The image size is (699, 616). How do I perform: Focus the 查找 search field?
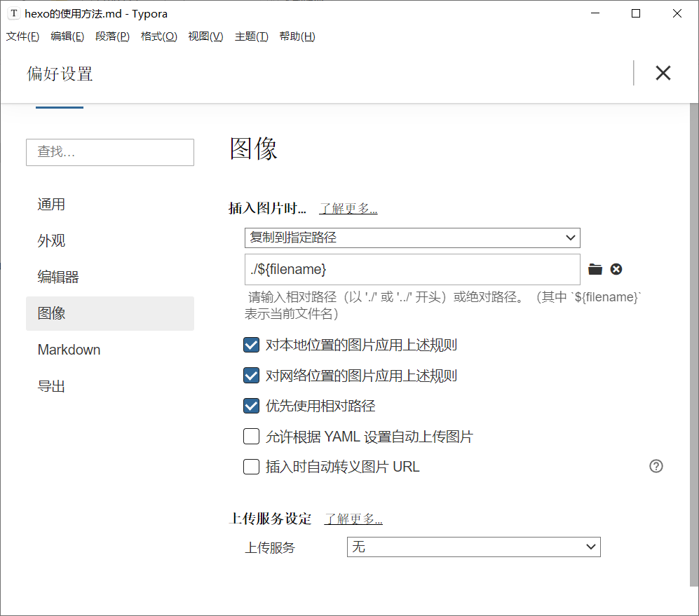coord(110,153)
